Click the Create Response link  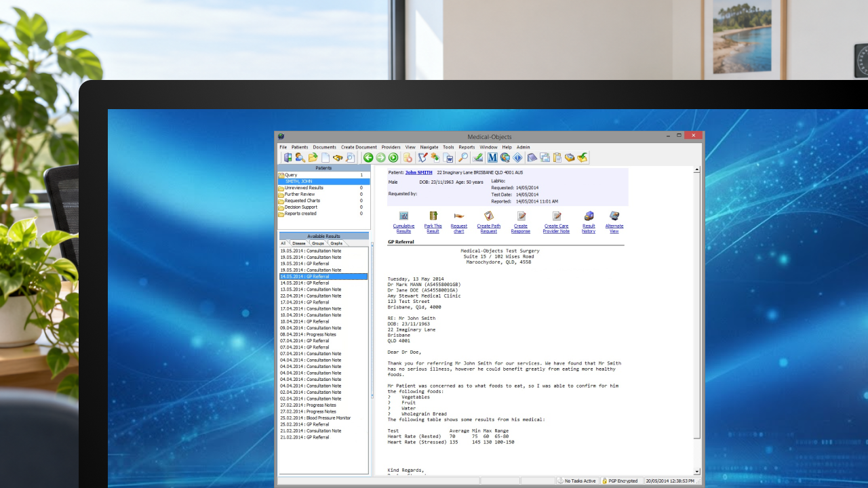click(521, 228)
